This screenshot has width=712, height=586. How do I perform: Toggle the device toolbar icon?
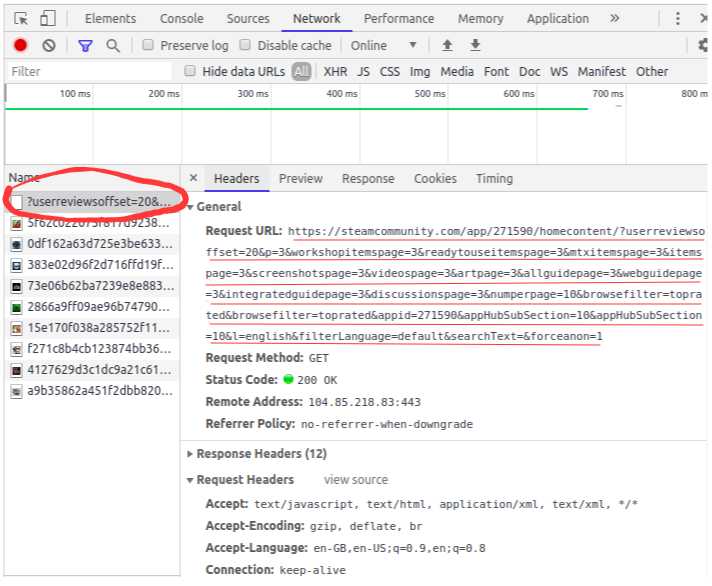[x=48, y=19]
